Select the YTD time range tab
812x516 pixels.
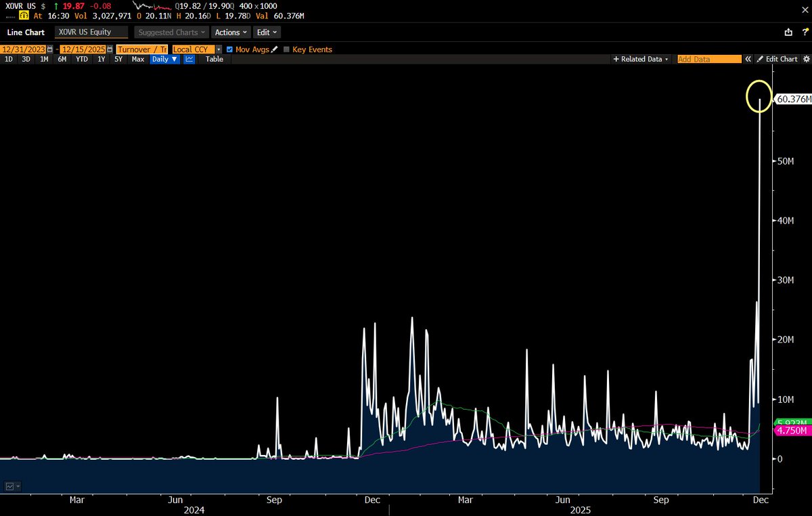[x=82, y=59]
